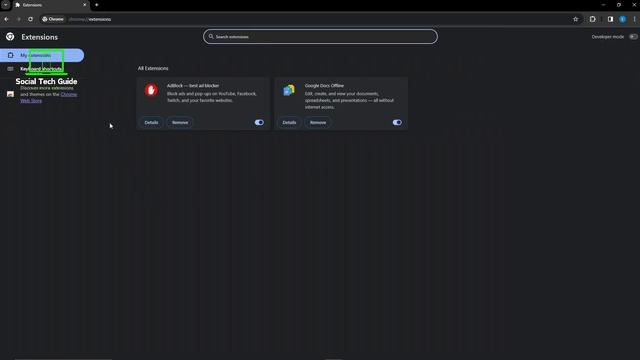Focus the Search extensions field

coord(320,37)
